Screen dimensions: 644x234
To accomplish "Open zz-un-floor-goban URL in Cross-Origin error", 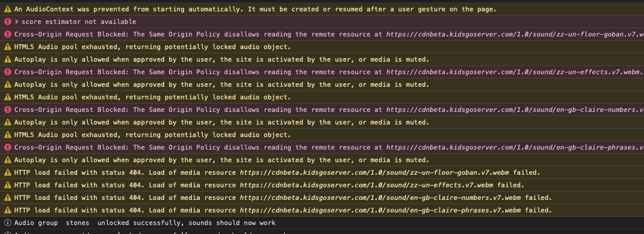I will (x=515, y=35).
